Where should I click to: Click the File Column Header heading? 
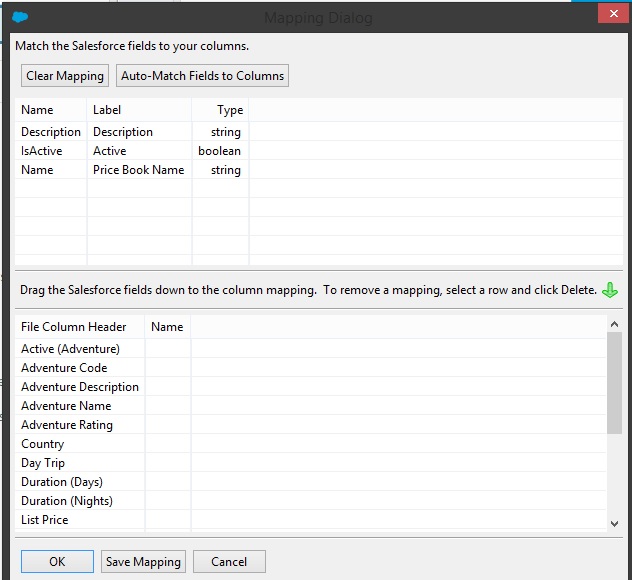[x=74, y=327]
